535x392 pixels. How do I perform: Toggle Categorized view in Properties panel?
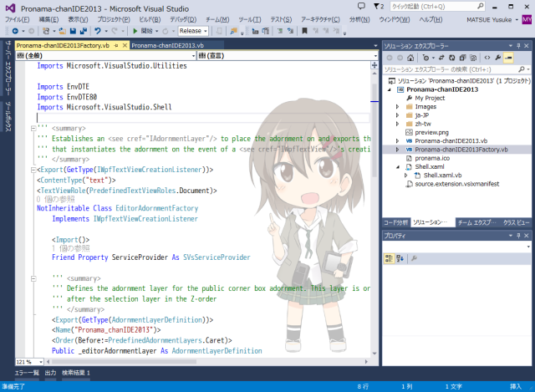click(390, 259)
